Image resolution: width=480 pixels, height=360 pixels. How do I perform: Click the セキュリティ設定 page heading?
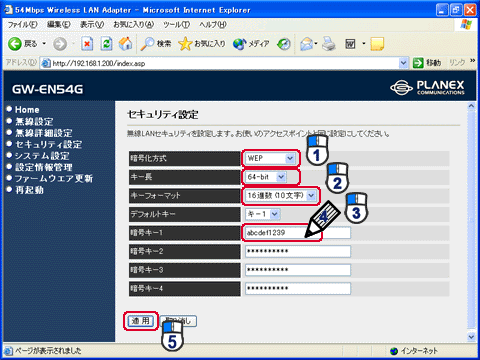[162, 115]
